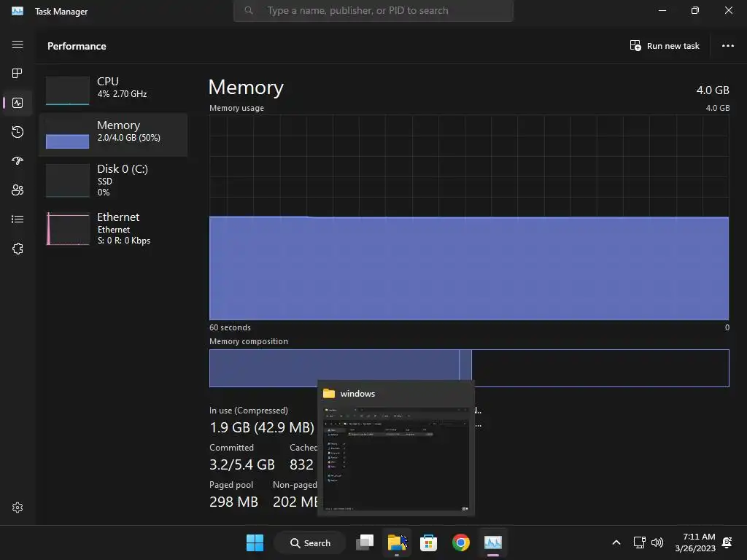Click the "60 seconds" graph label
747x560 pixels.
pos(230,327)
